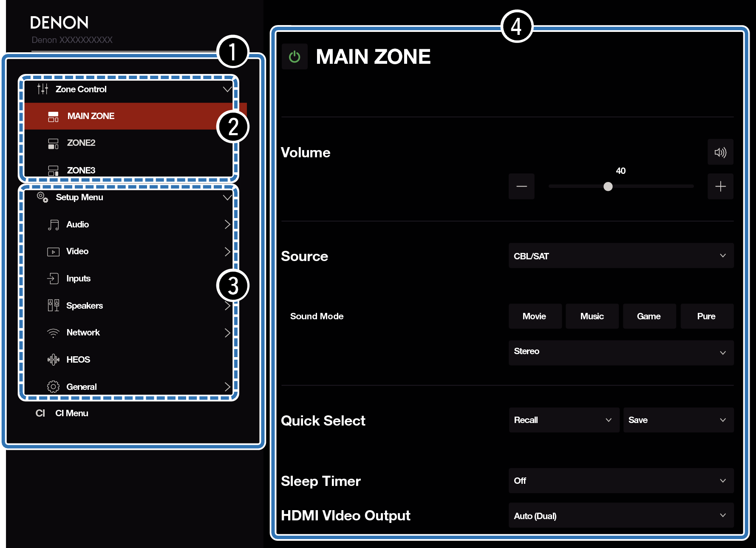Open the Quick Select Save dropdown
The image size is (756, 548).
tap(678, 420)
